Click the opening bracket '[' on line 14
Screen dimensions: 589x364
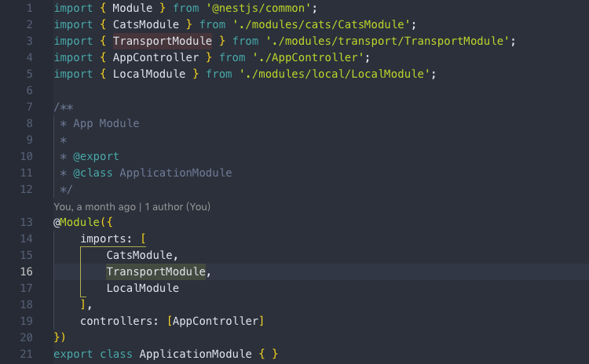click(x=143, y=238)
